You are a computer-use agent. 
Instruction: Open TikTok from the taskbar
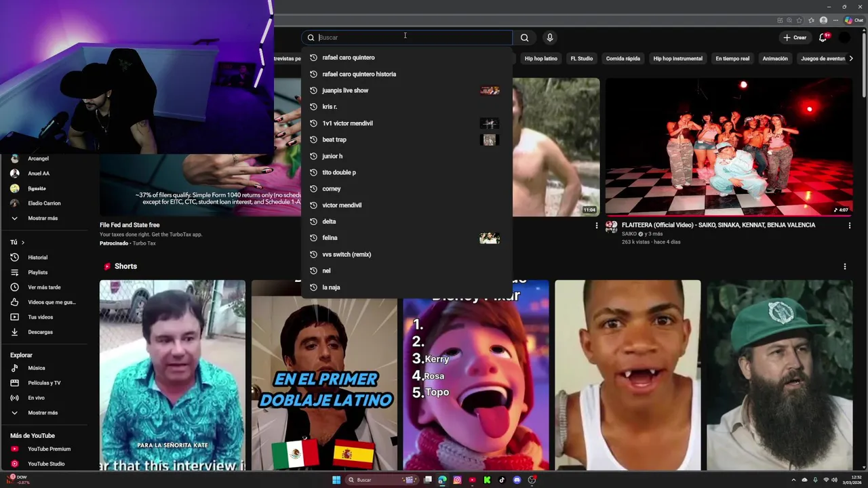502,480
